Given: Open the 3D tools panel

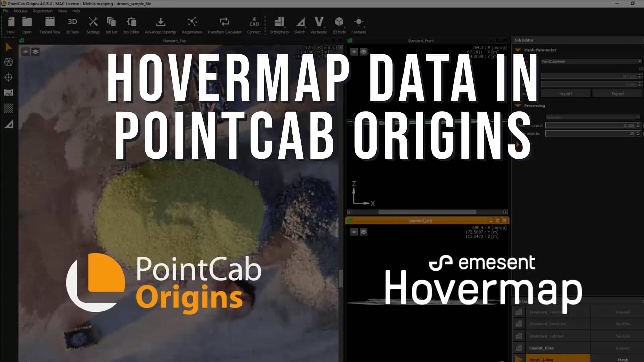Looking at the screenshot, I should tap(339, 23).
